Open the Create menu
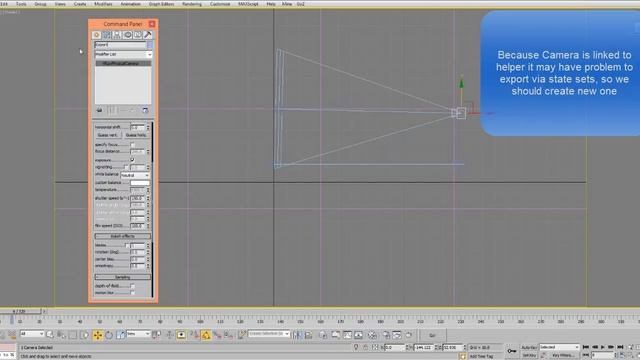The width and height of the screenshot is (640, 360). [80, 4]
